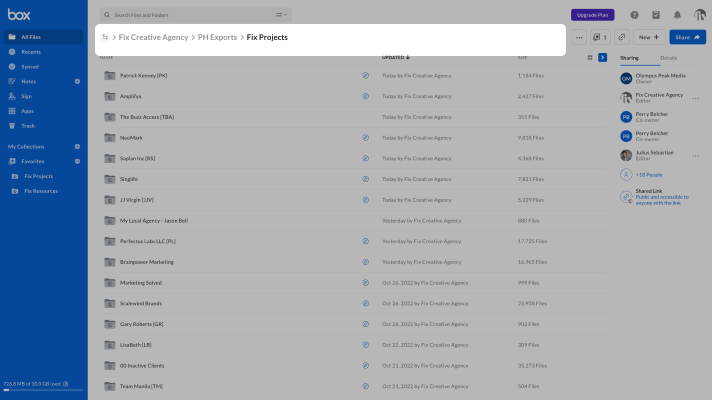Add a new note via plus icon

pos(77,82)
